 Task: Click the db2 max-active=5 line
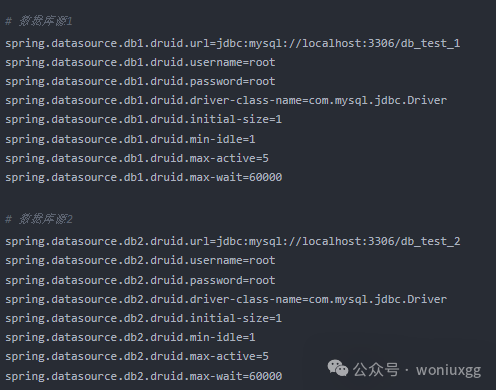[x=137, y=356]
